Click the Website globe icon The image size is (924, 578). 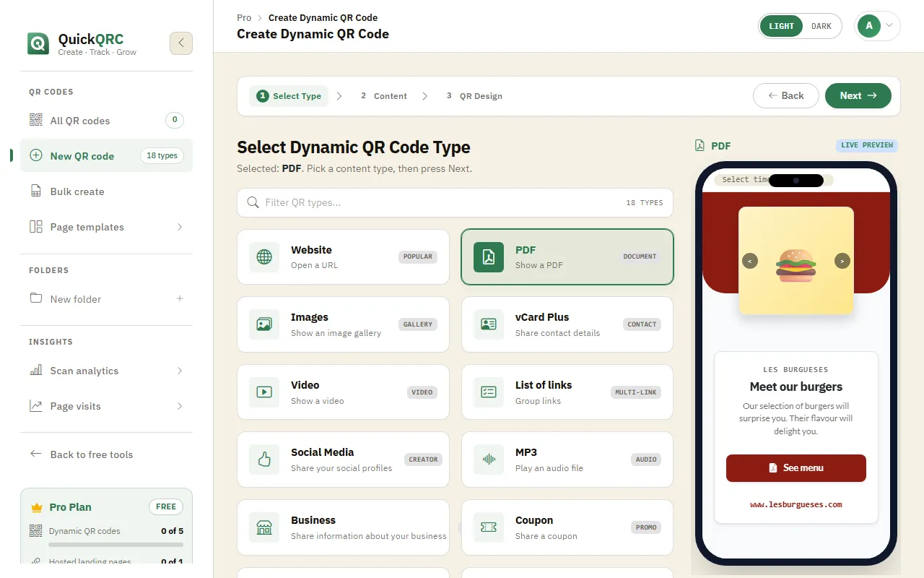[x=264, y=257]
